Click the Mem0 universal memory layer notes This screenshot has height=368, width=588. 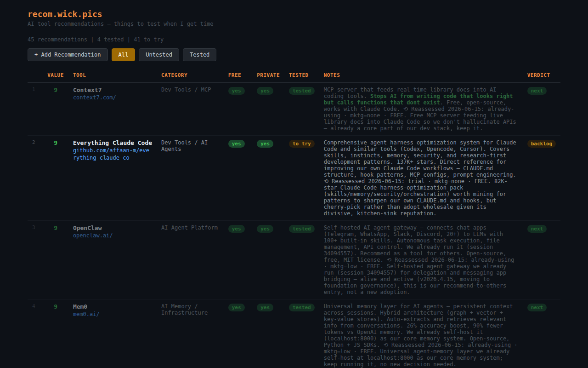click(x=420, y=335)
